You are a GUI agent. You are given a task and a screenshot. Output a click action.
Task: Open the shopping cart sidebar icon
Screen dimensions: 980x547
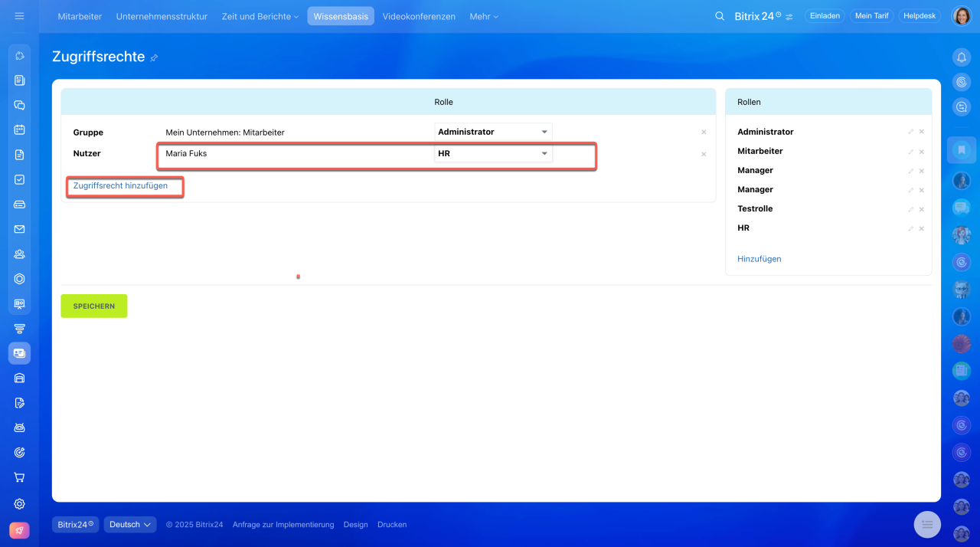(20, 477)
